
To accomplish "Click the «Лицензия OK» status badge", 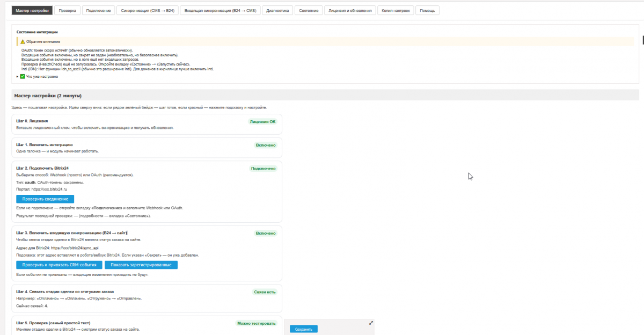I will coord(262,121).
